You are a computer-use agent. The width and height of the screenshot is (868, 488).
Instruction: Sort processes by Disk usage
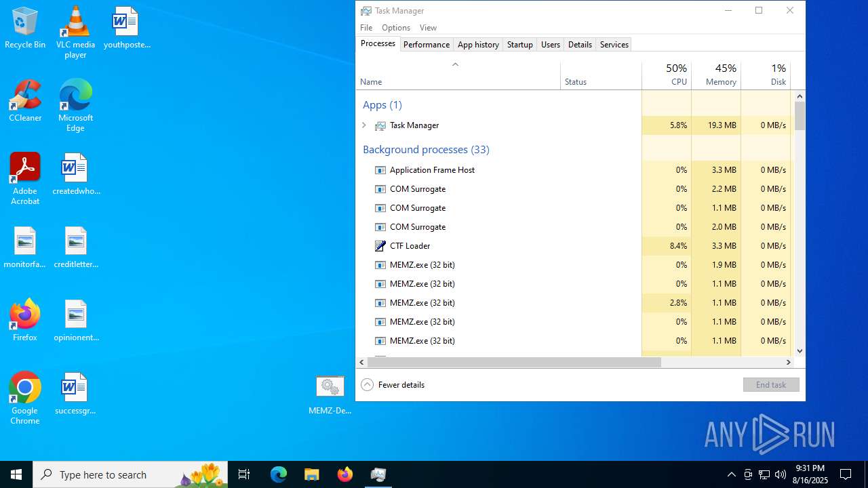(766, 75)
